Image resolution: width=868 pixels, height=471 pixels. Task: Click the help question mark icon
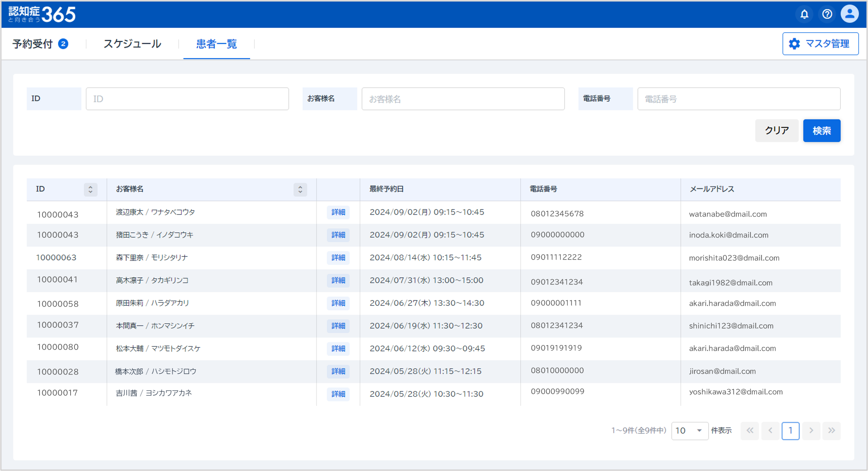click(x=827, y=14)
